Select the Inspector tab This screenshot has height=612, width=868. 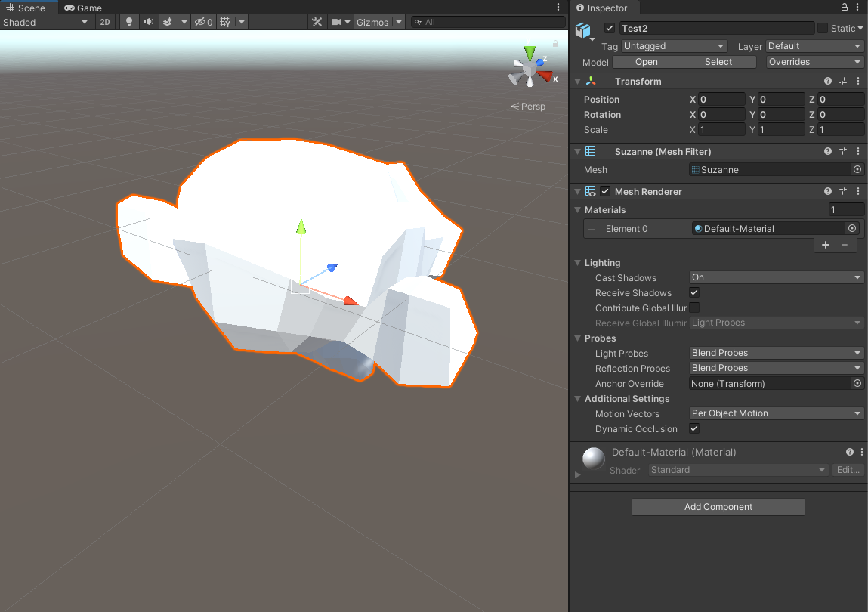[x=602, y=8]
